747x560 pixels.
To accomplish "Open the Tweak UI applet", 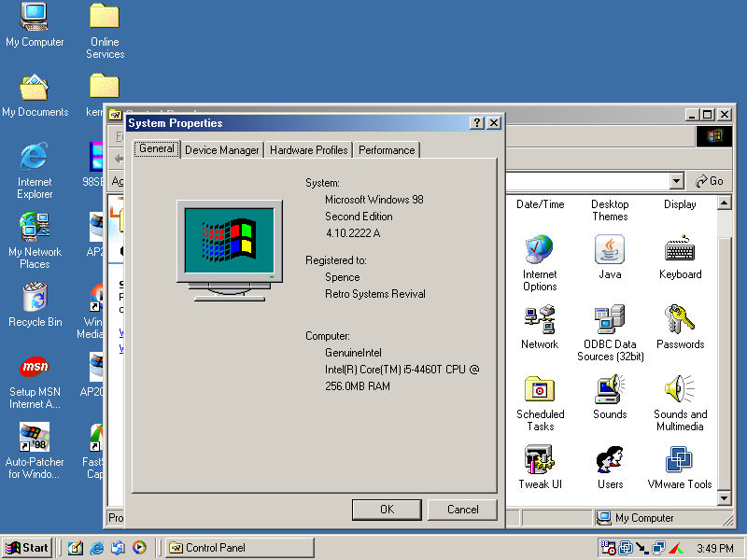I will 539,459.
